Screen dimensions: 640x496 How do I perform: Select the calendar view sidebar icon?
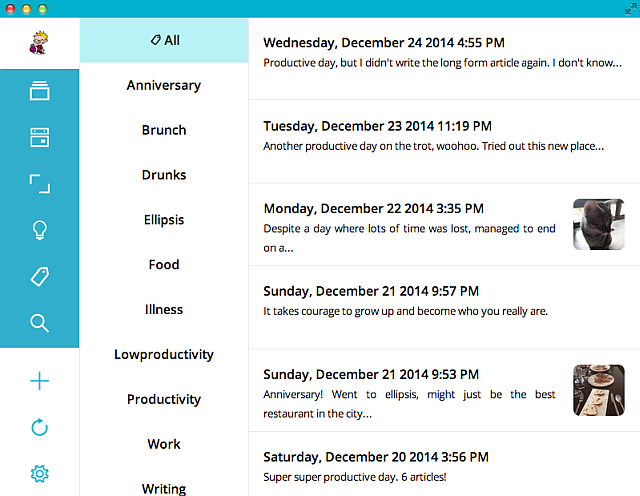40,137
